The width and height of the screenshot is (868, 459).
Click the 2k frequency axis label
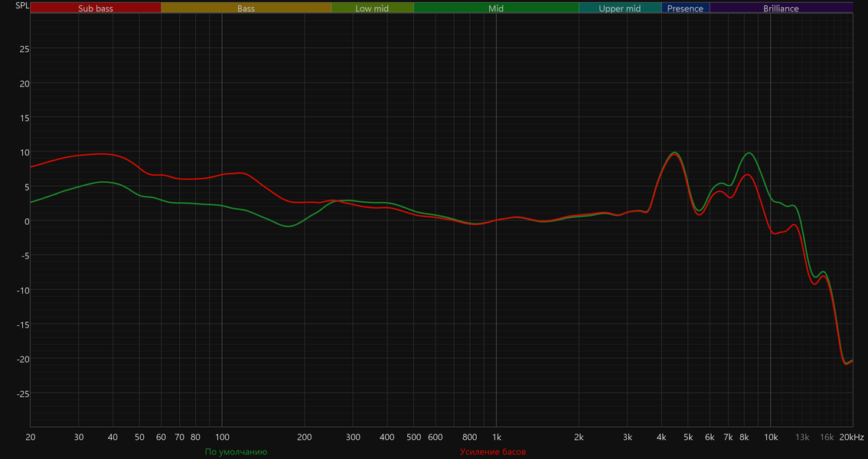coord(579,437)
